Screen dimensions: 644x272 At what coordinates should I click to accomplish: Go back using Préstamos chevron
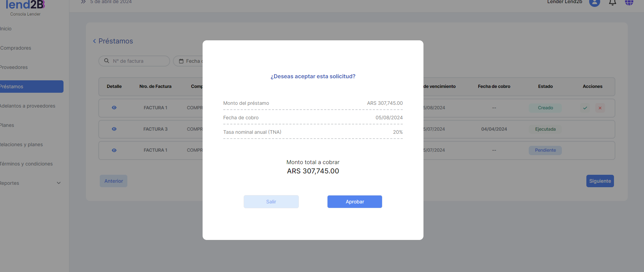(x=95, y=41)
